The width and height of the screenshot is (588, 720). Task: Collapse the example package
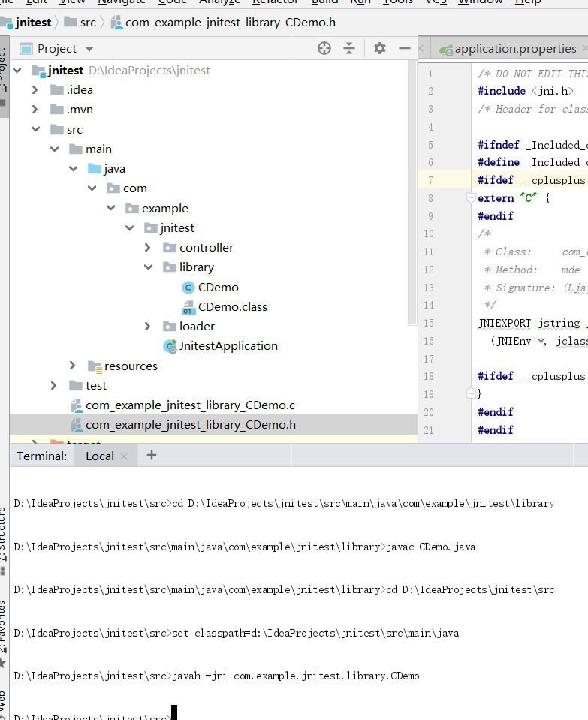click(x=111, y=208)
